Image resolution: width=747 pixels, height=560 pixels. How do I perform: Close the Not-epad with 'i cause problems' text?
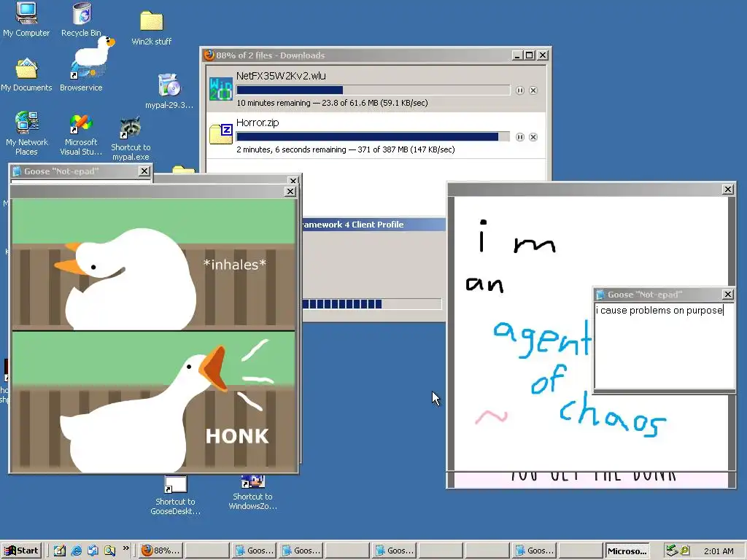pyautogui.click(x=727, y=295)
